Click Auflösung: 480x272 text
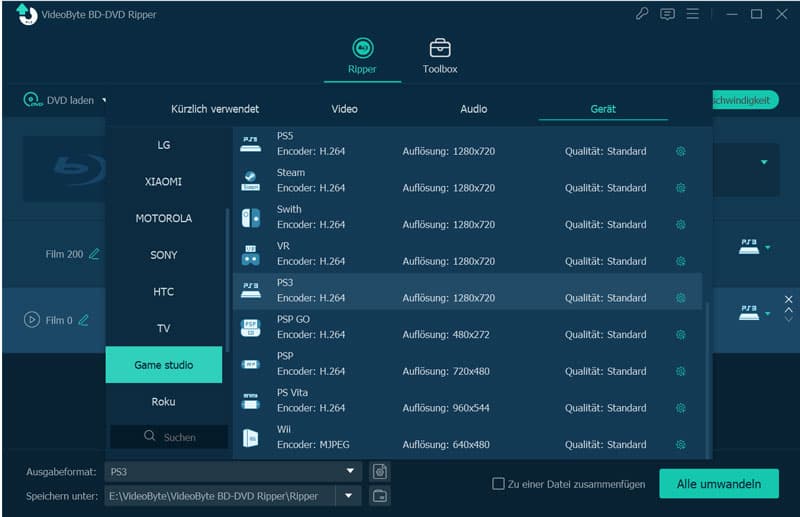 446,335
